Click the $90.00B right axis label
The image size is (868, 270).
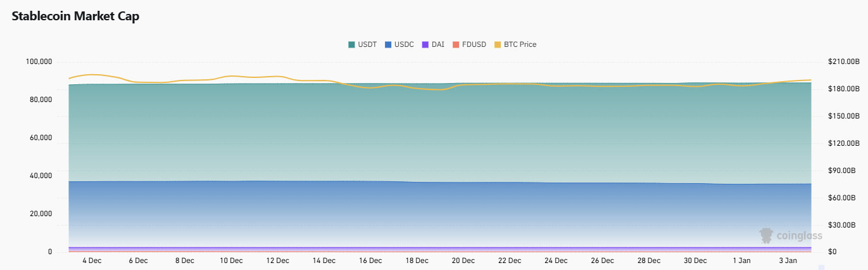tap(841, 171)
